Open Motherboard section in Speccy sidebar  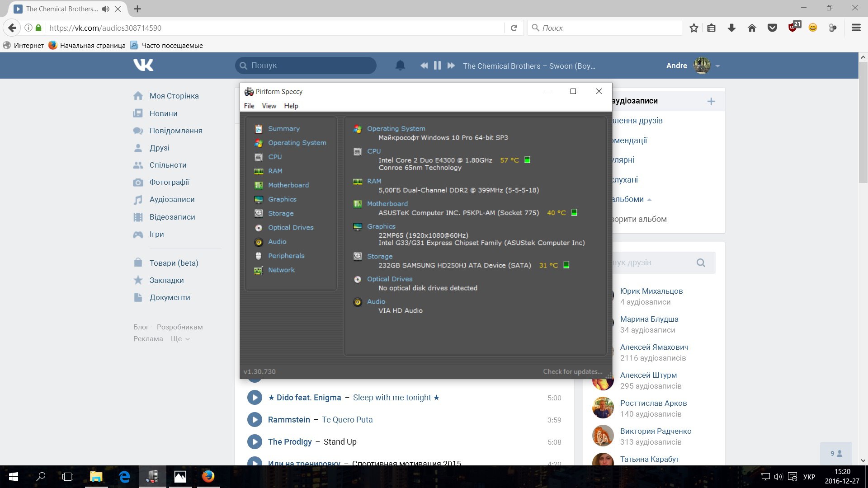288,185
